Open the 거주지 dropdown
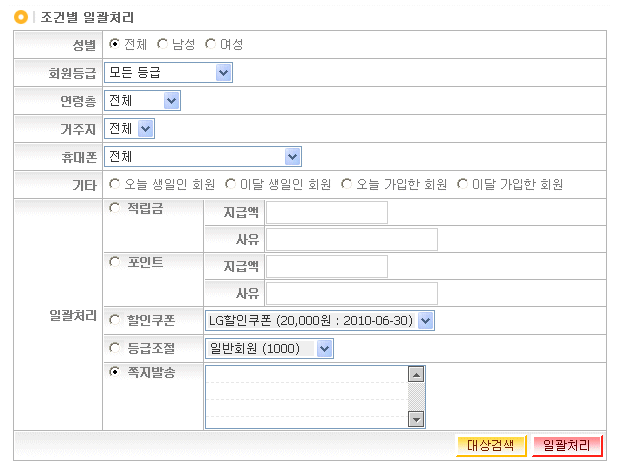The height and width of the screenshot is (470, 620). (x=130, y=128)
